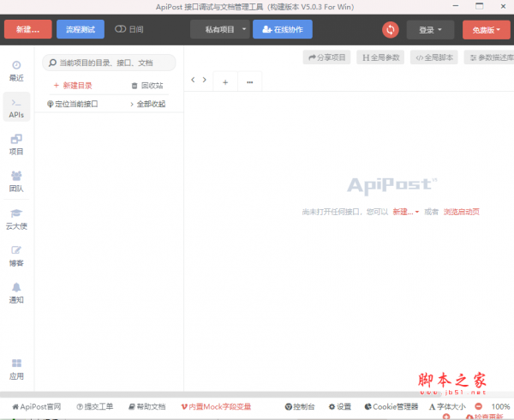
Task: Go to next tab with right arrow
Action: [x=205, y=80]
